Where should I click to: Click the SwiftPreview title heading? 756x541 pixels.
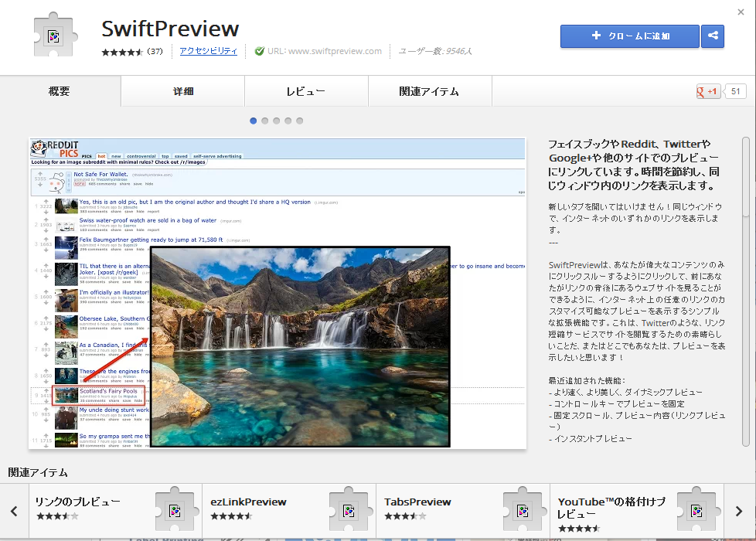170,29
